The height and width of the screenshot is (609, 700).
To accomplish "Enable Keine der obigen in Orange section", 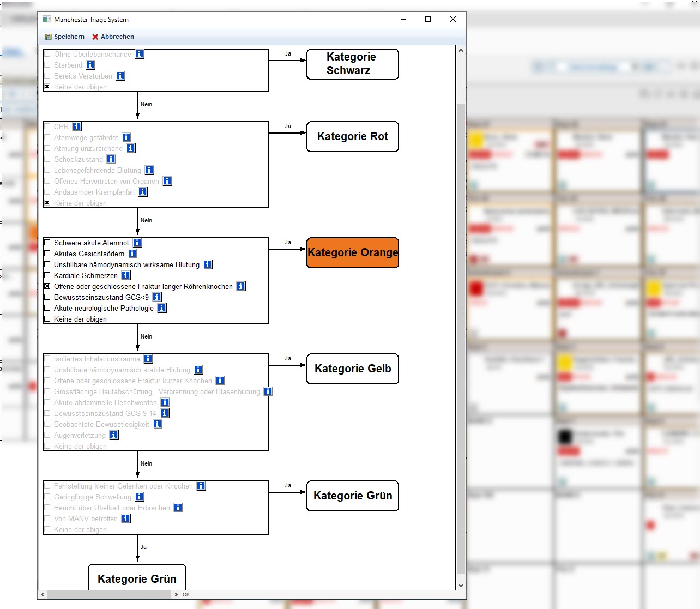I will [x=47, y=319].
